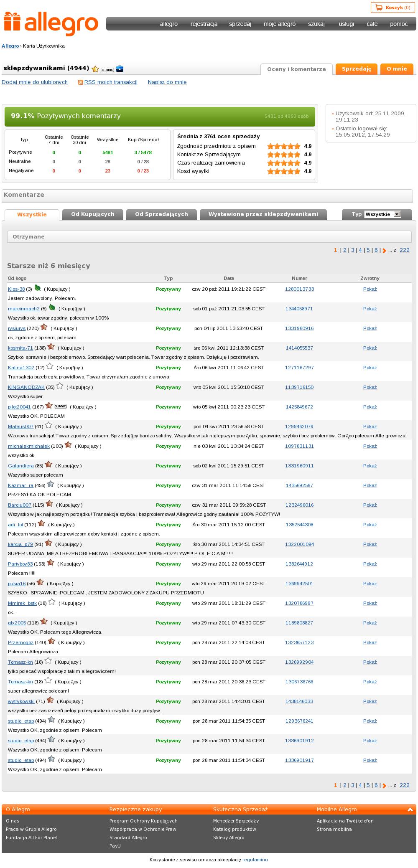Open the 'PayU' footer link

[x=115, y=846]
